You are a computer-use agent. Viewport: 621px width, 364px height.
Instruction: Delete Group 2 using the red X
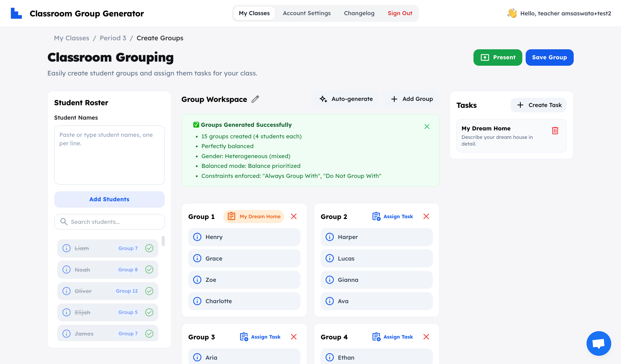click(x=426, y=216)
